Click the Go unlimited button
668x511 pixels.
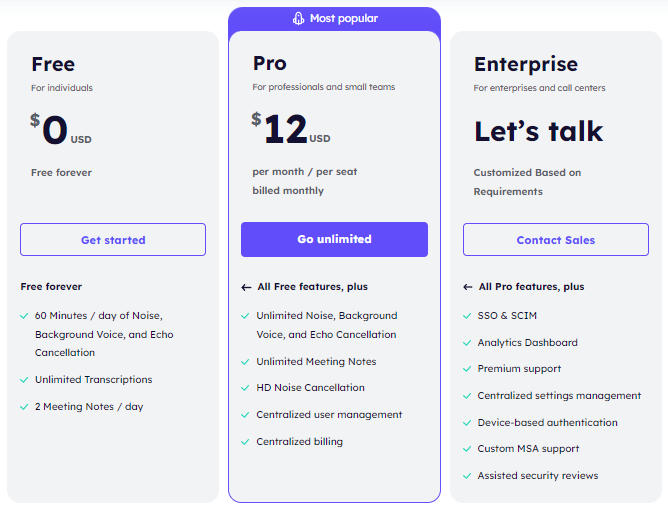coord(334,239)
